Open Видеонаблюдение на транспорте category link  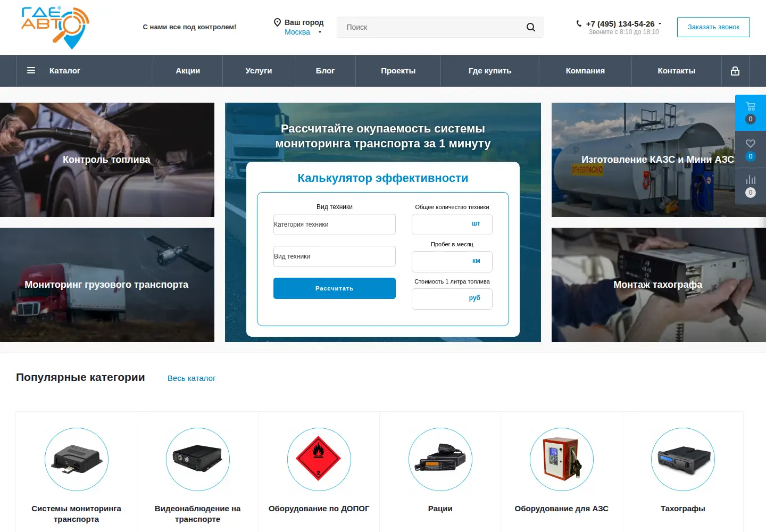198,514
